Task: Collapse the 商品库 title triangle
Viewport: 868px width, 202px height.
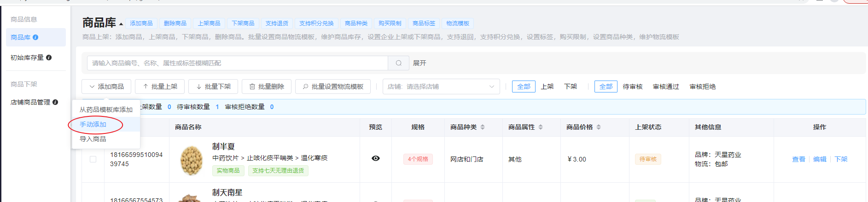Action: click(x=121, y=24)
